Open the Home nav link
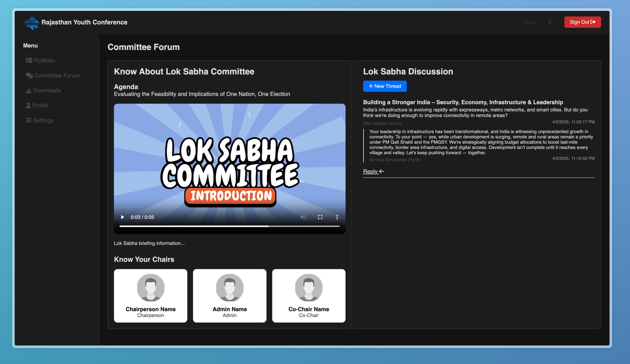 point(529,22)
